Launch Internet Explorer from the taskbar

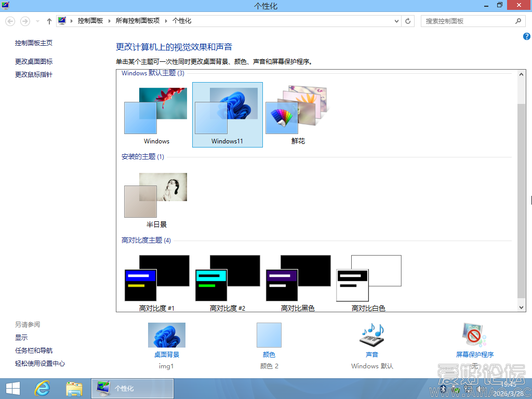pyautogui.click(x=43, y=389)
